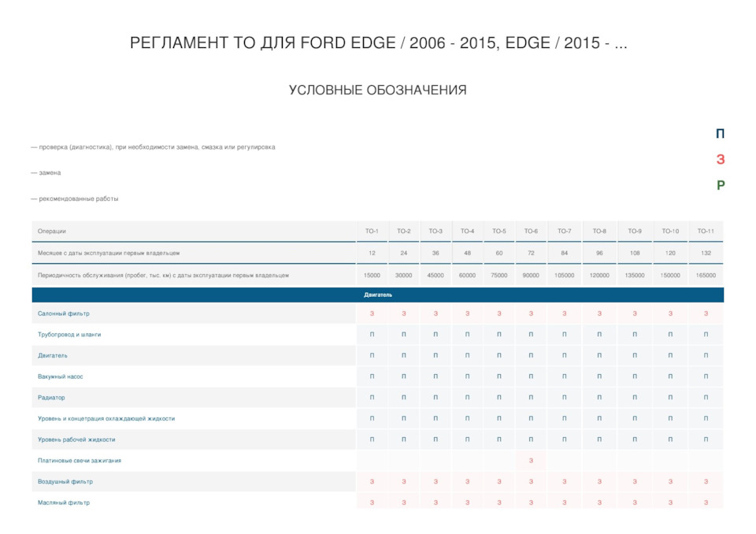
Task: Click Вакумный насос П under ТО-8
Action: 599,376
